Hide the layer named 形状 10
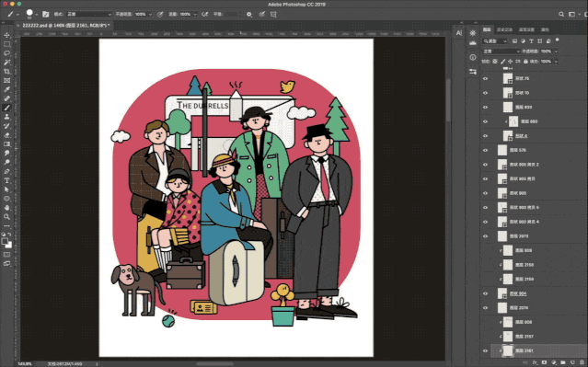This screenshot has width=588, height=367. coord(485,93)
